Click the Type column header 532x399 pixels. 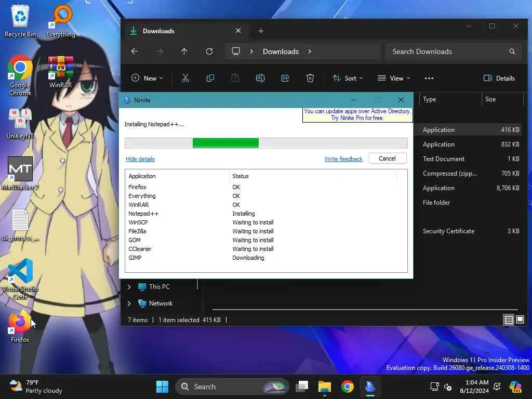point(450,99)
